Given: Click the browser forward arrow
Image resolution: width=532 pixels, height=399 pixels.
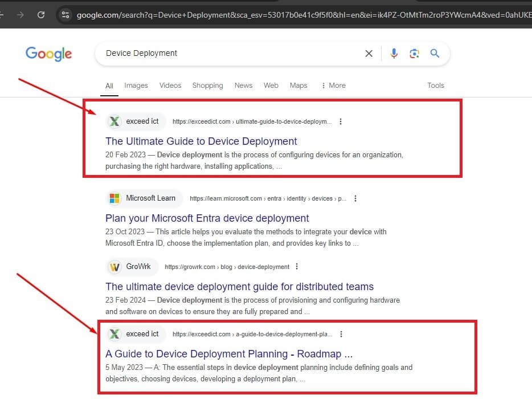Looking at the screenshot, I should coord(21,15).
